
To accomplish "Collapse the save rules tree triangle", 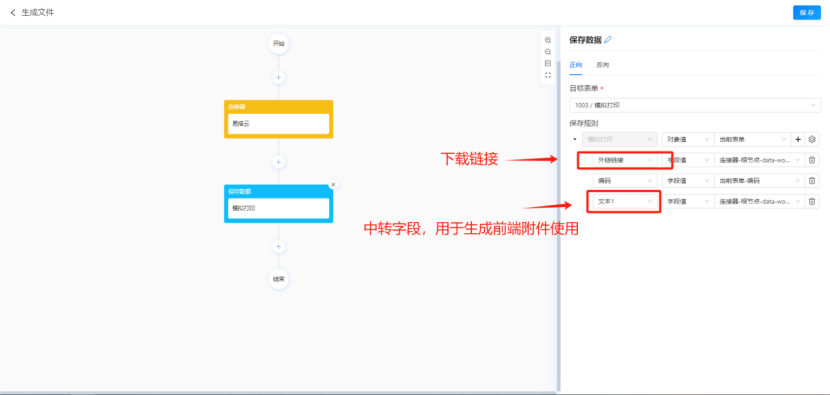I will (x=575, y=140).
